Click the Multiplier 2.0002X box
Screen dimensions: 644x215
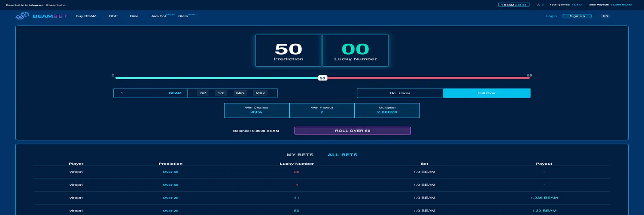coord(387,110)
